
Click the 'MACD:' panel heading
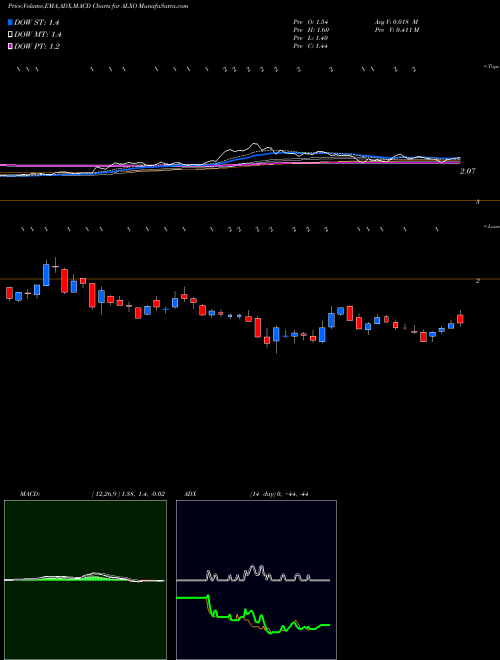point(30,494)
